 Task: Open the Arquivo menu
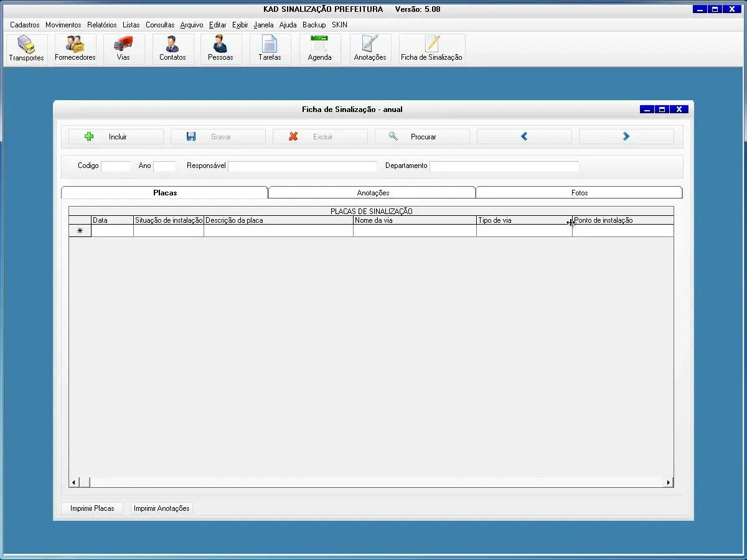[x=192, y=25]
